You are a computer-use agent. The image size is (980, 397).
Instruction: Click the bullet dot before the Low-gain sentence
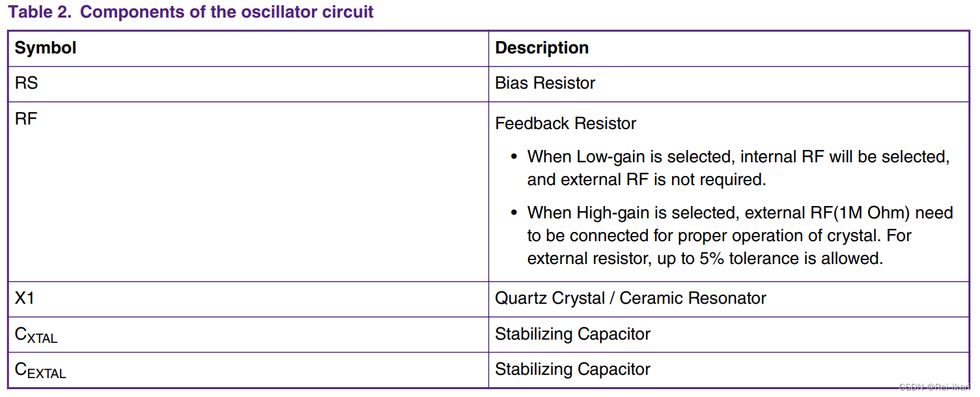tap(514, 157)
